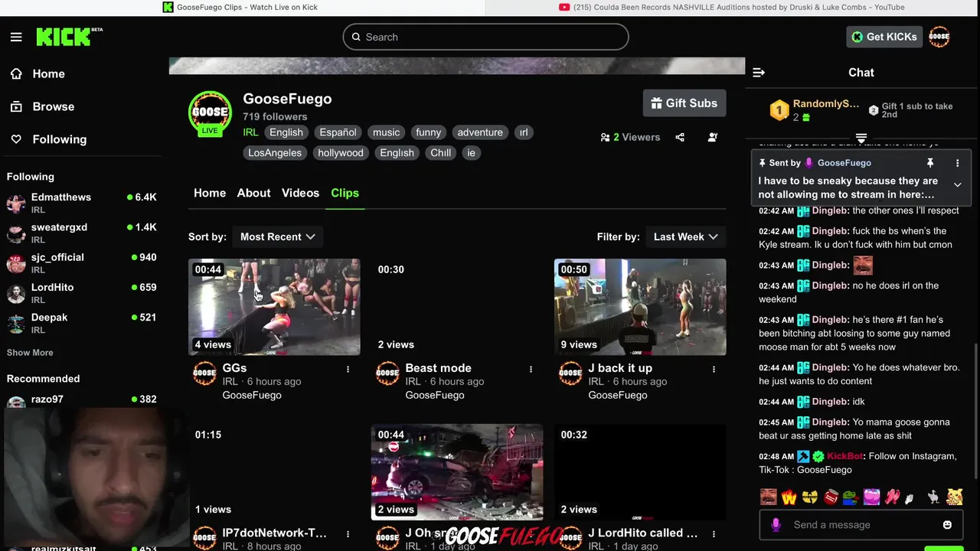
Task: Click the chat identity microphone icon
Action: [776, 524]
